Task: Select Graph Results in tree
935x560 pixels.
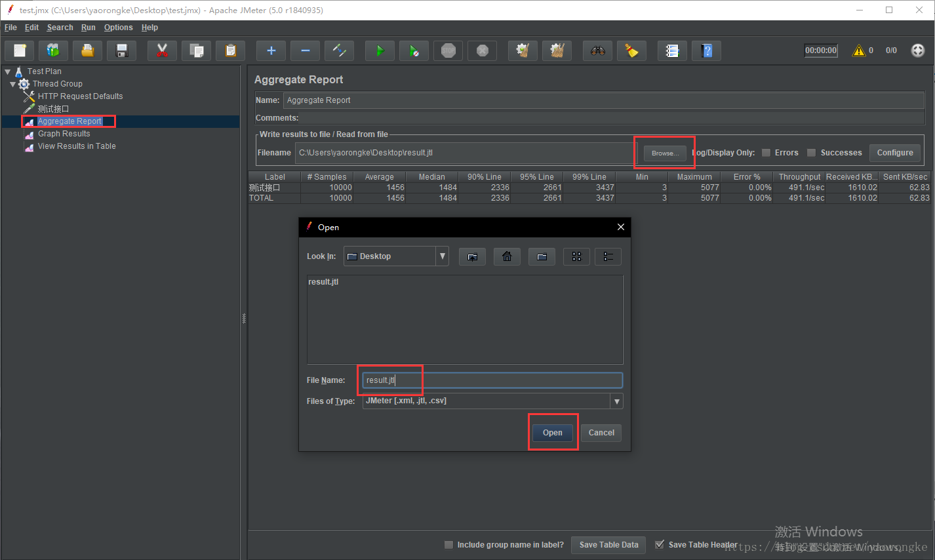Action: pos(64,134)
